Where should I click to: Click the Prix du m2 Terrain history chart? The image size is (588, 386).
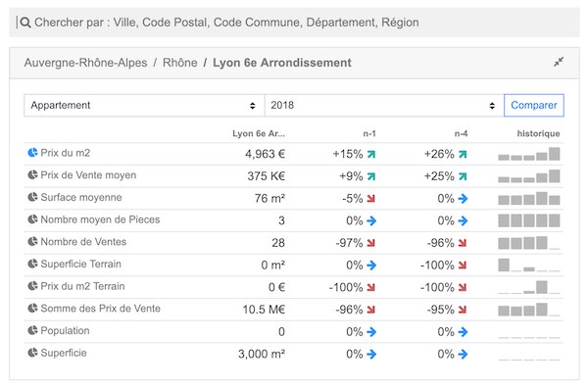pyautogui.click(x=529, y=287)
